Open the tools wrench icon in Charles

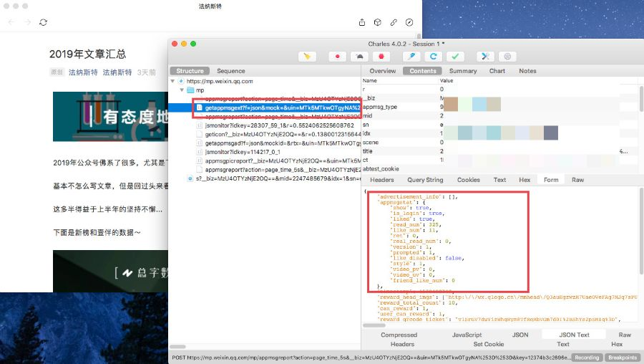(x=485, y=57)
